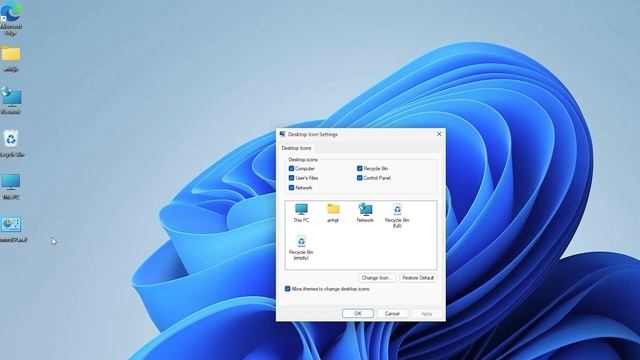Select the This PC icon in the preview list
Viewport: 640px width, 360px height.
pos(301,213)
